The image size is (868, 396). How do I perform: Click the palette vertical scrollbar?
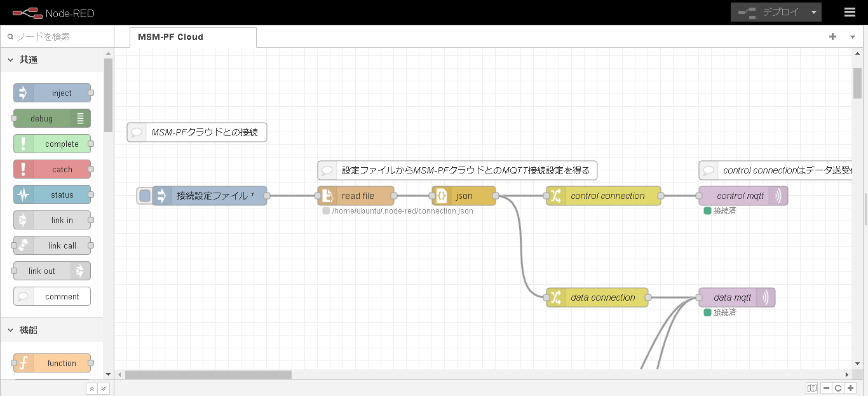click(x=108, y=94)
